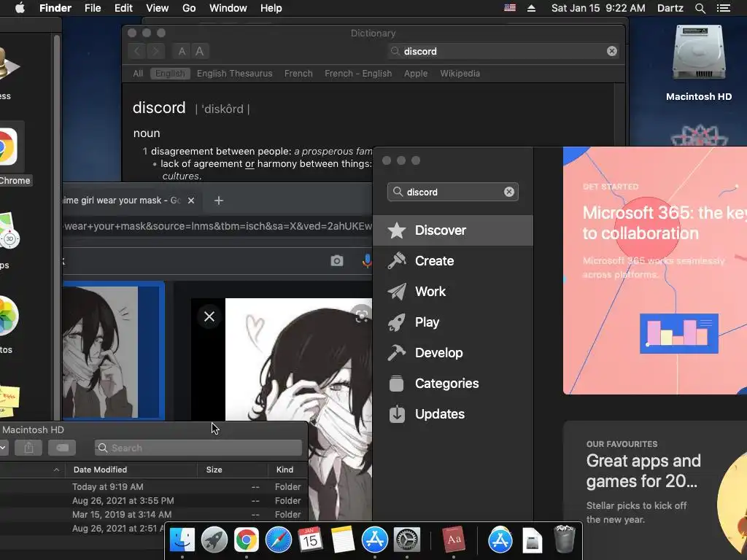Click Chrome address bar URL
Viewport: 747px width, 560px height.
tap(217, 226)
